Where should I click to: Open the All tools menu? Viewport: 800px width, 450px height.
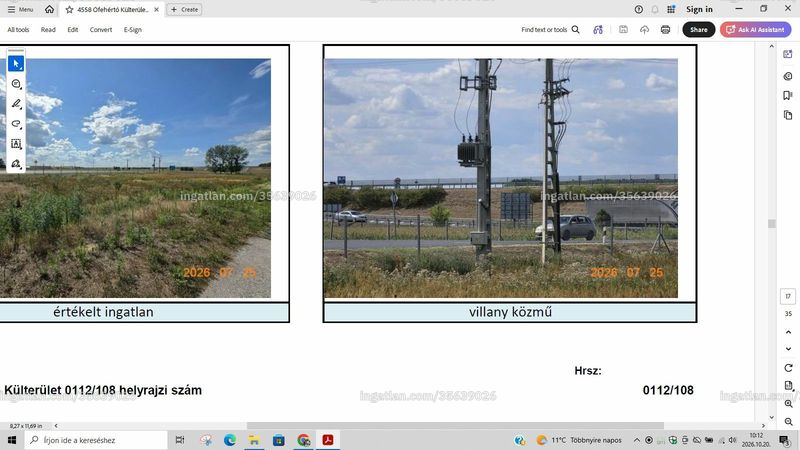tap(18, 30)
